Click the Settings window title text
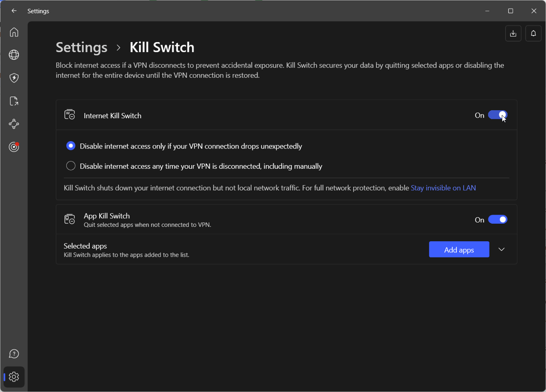546x392 pixels. 38,11
